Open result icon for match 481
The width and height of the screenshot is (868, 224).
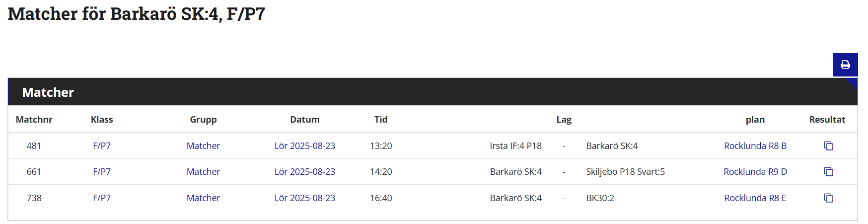(828, 146)
